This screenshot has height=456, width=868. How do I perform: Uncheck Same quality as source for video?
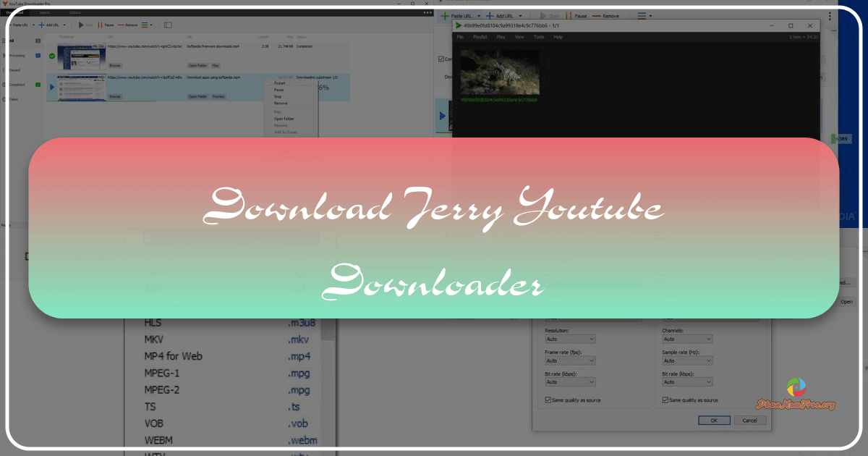click(x=547, y=400)
